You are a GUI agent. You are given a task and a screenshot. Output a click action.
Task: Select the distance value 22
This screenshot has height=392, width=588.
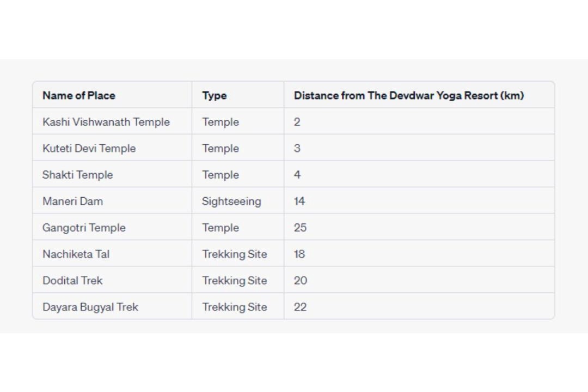tap(300, 307)
